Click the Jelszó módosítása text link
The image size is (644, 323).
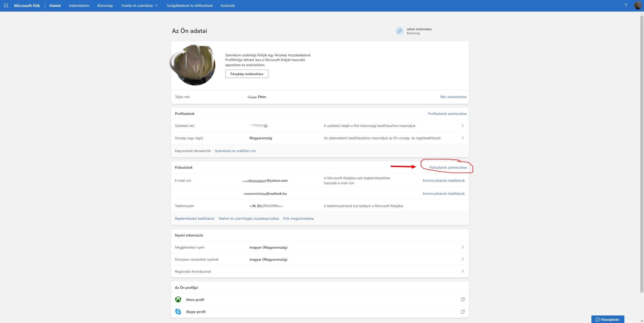point(419,29)
